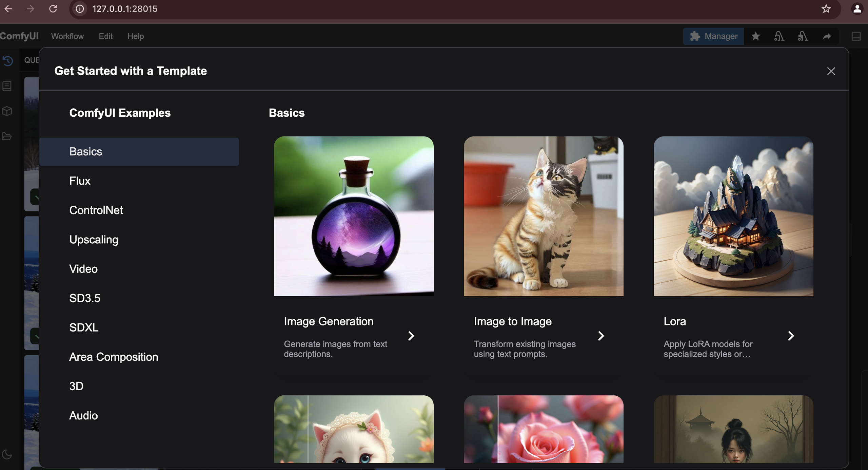
Task: Close the template dialog
Action: coord(831,71)
